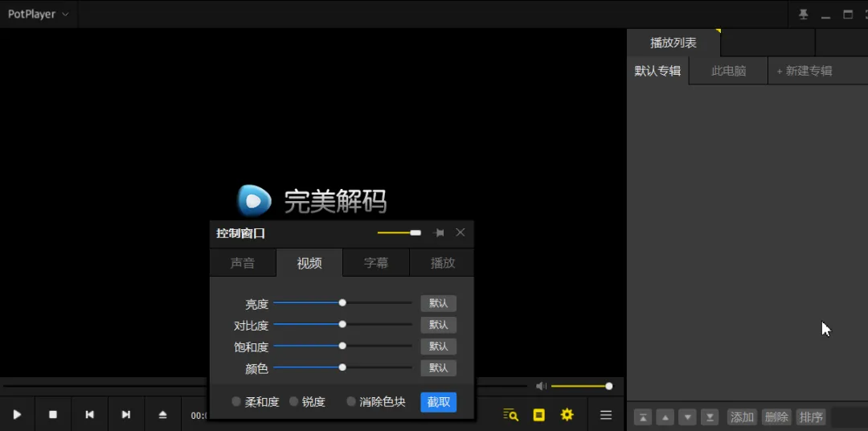Open the playlist search icon
The width and height of the screenshot is (868, 431).
click(x=510, y=414)
